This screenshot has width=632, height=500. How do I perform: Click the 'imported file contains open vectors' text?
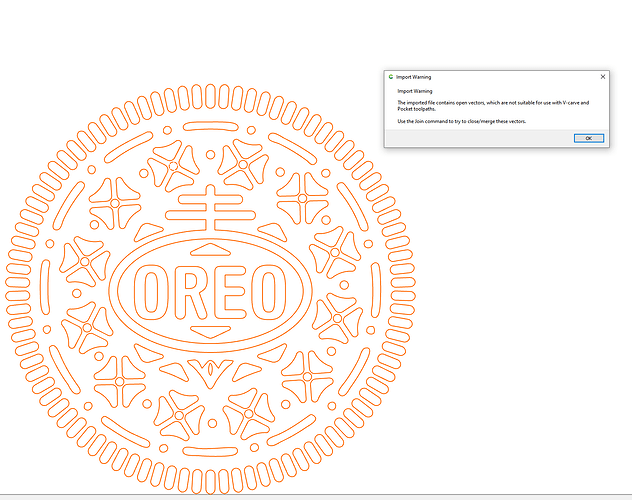pyautogui.click(x=493, y=106)
